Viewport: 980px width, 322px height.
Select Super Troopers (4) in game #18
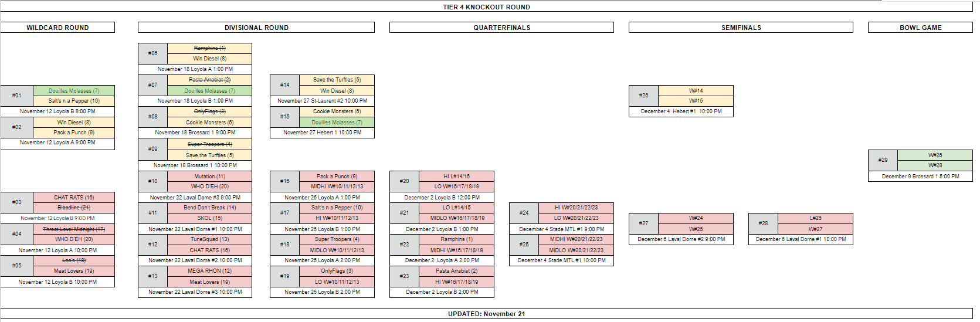(x=337, y=239)
